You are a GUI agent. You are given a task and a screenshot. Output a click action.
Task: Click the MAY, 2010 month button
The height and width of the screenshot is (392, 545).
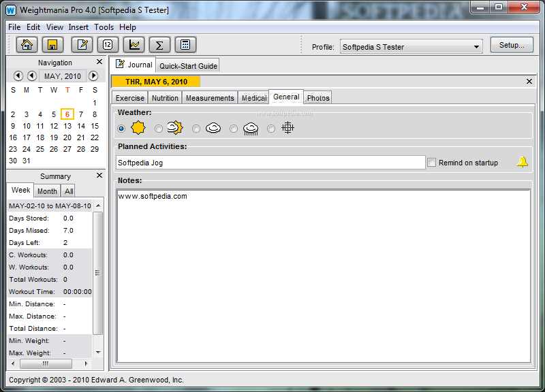(x=63, y=76)
